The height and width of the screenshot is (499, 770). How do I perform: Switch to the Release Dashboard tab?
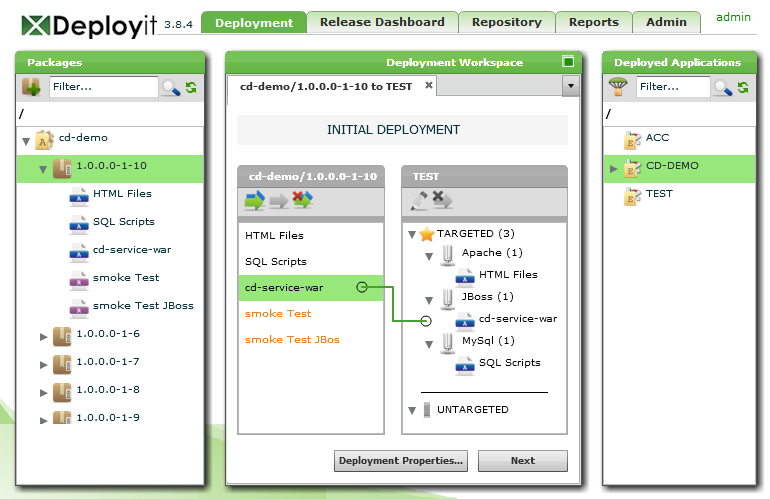click(x=382, y=22)
